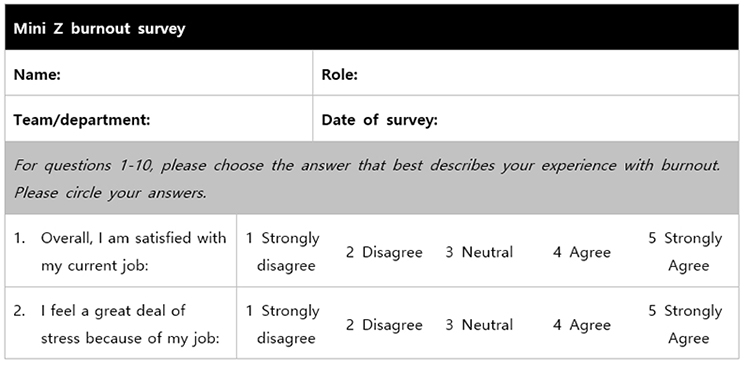Click question 1 text about job satisfaction
The image size is (750, 368).
(133, 252)
